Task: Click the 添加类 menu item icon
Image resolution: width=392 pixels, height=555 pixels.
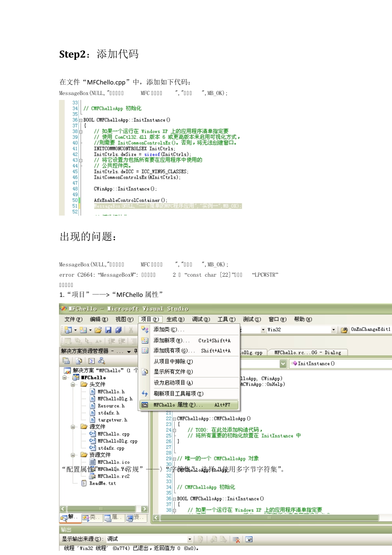Action: (x=145, y=330)
